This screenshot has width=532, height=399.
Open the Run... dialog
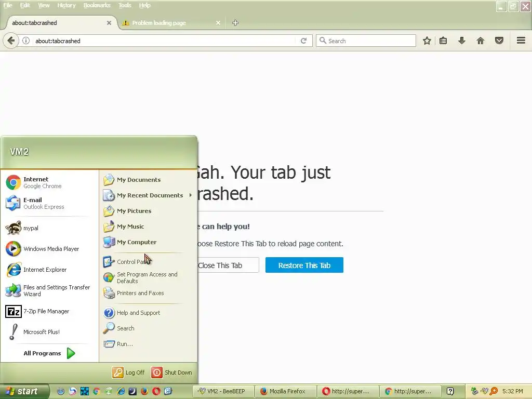pyautogui.click(x=148, y=344)
